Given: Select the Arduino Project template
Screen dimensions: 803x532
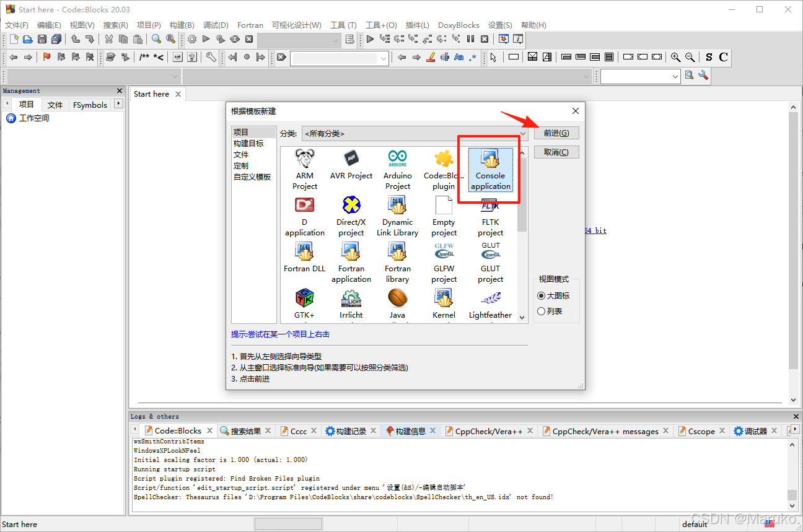Looking at the screenshot, I should 397,167.
